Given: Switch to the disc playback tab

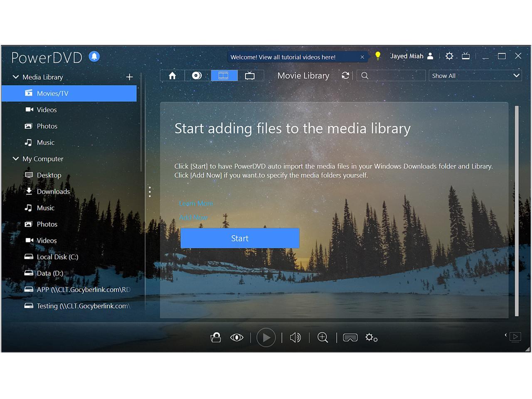Looking at the screenshot, I should pyautogui.click(x=197, y=76).
